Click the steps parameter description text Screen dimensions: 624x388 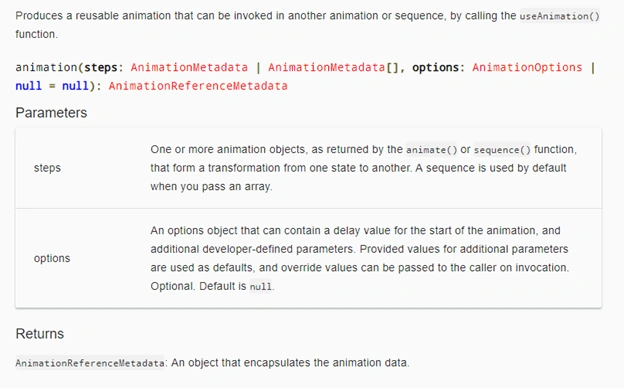364,168
